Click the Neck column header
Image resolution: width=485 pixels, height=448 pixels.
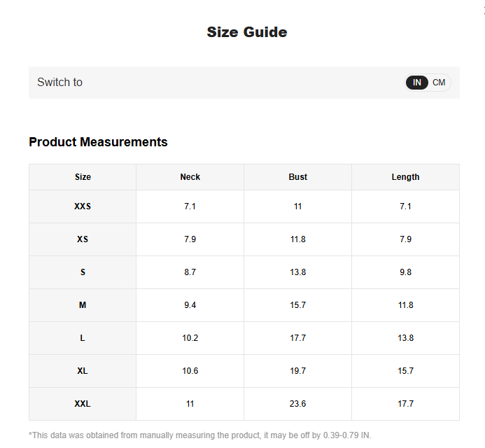(190, 177)
